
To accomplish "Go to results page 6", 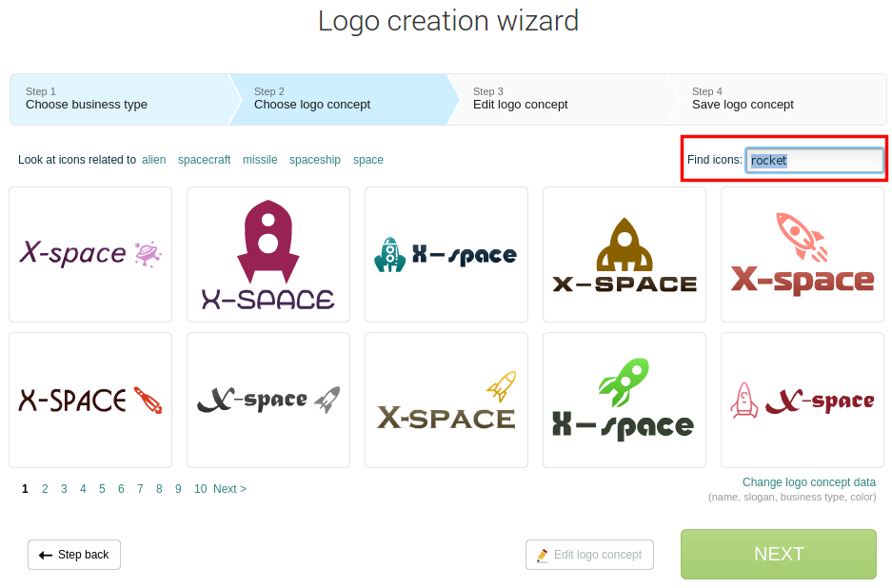I will click(121, 489).
